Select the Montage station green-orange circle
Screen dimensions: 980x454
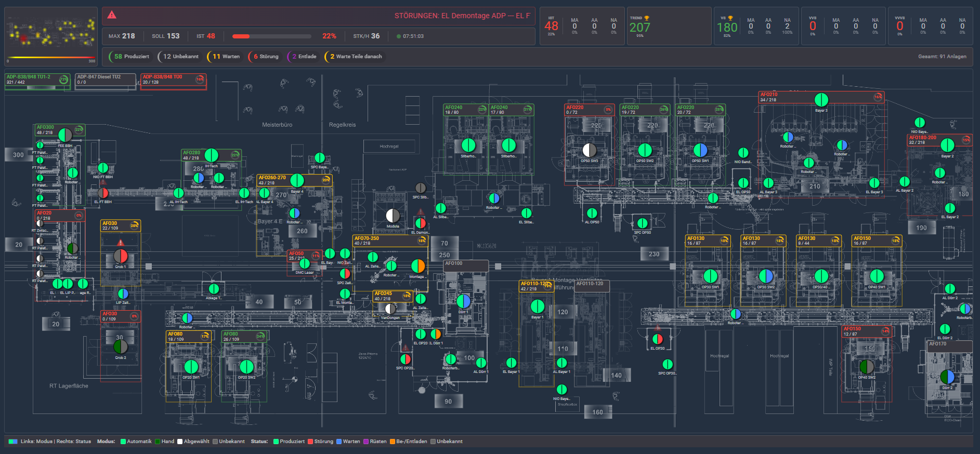(x=418, y=266)
